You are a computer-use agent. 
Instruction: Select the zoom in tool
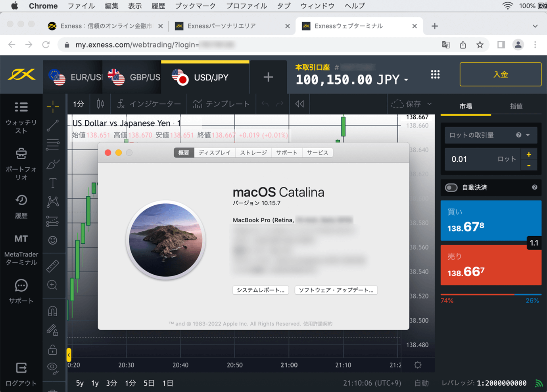pos(52,285)
